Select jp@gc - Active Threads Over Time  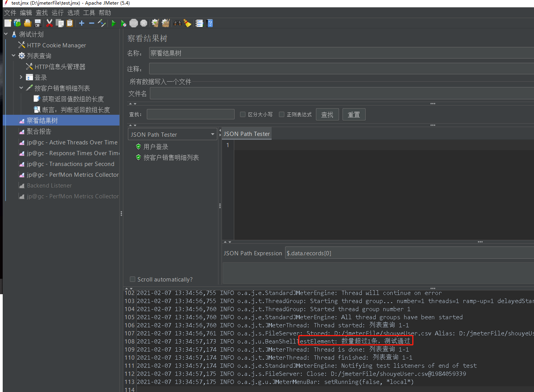(72, 142)
